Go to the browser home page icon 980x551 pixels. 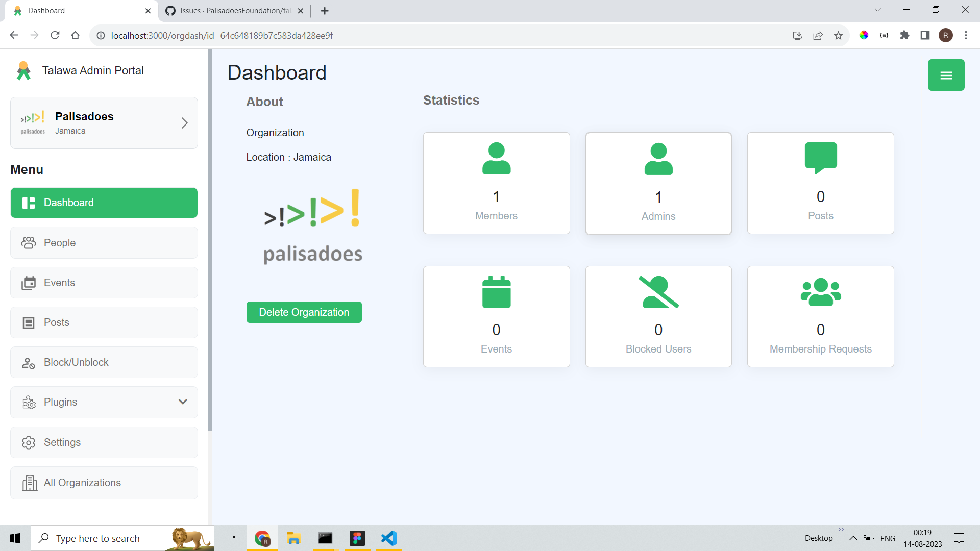tap(76, 35)
